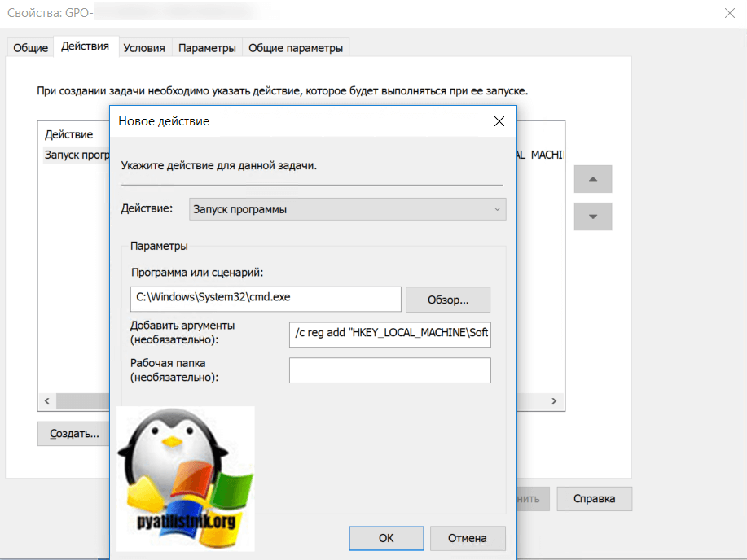Close the Свойства properties window

727,12
